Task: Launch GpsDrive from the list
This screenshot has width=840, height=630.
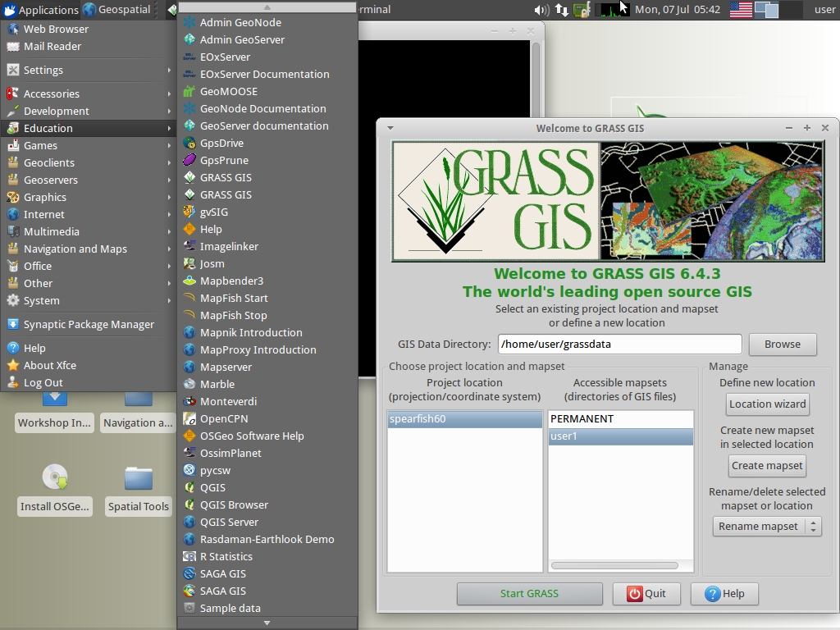Action: (x=267, y=143)
